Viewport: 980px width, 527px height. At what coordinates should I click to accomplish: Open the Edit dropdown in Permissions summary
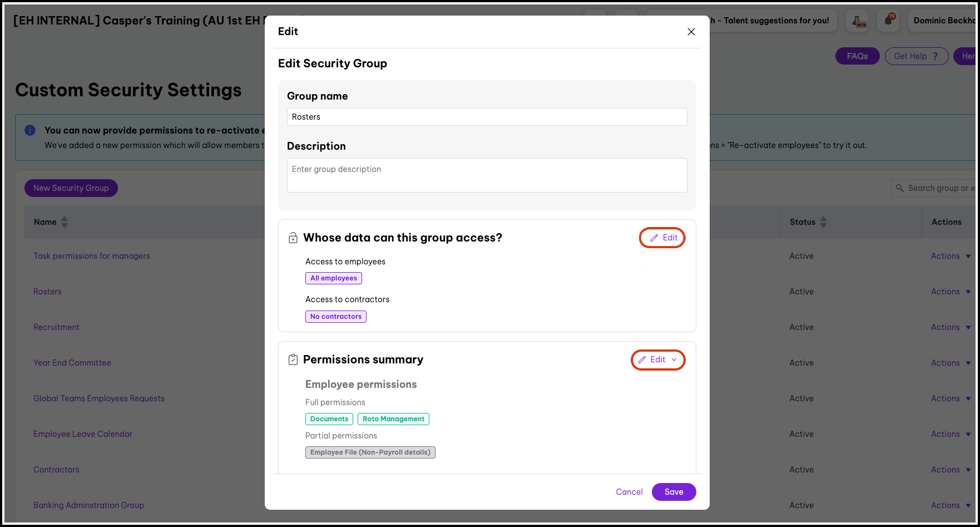click(x=658, y=360)
